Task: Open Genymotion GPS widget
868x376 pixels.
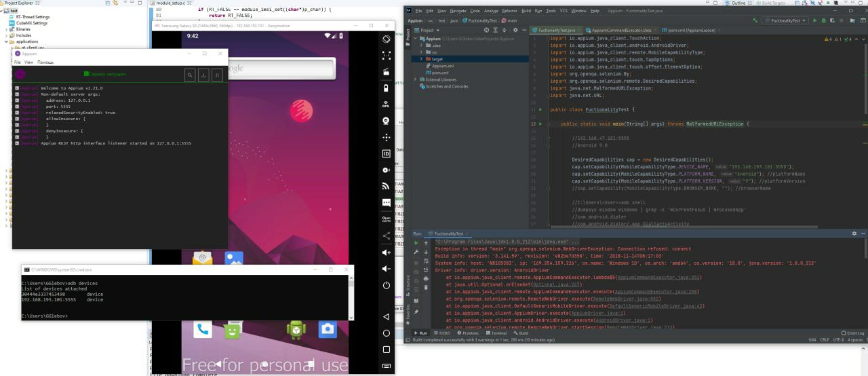Action: (386, 105)
